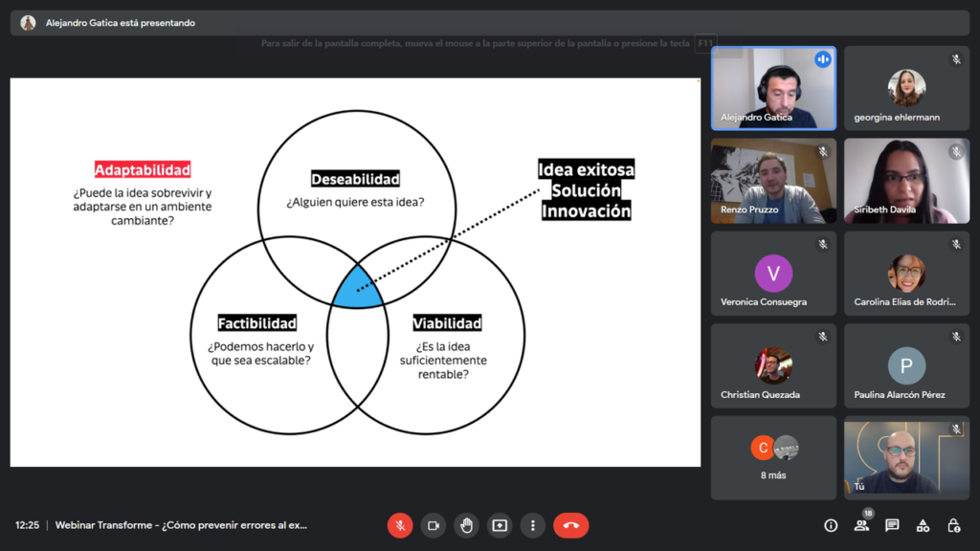
Task: Click the presenter avatar beside 'está presentando'
Action: pyautogui.click(x=28, y=23)
